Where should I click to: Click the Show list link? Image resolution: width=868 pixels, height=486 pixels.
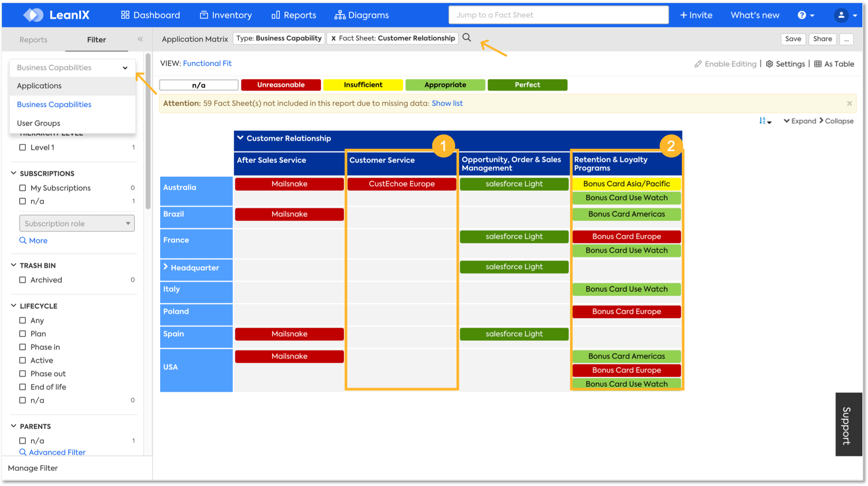[447, 104]
